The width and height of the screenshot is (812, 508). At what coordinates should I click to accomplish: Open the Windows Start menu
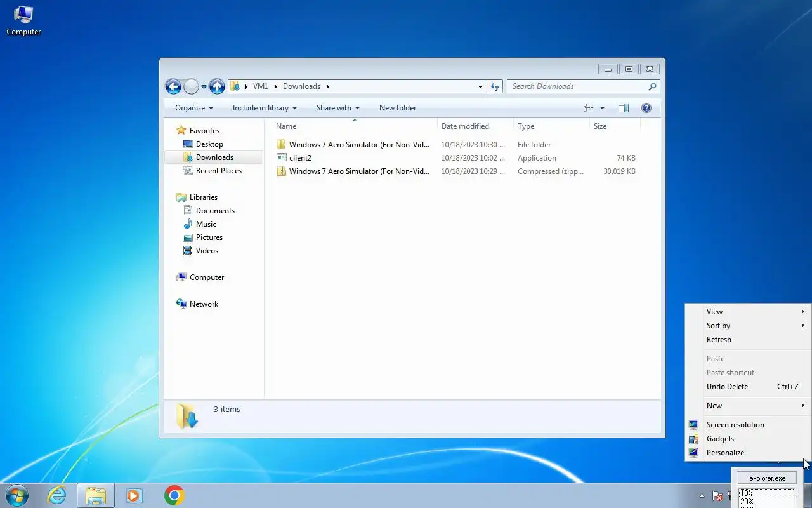(x=16, y=495)
